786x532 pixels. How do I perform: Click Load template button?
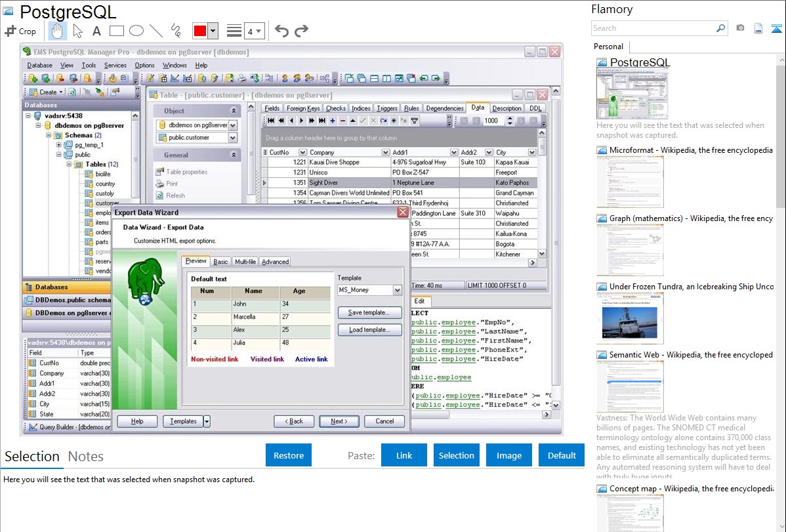coord(369,330)
